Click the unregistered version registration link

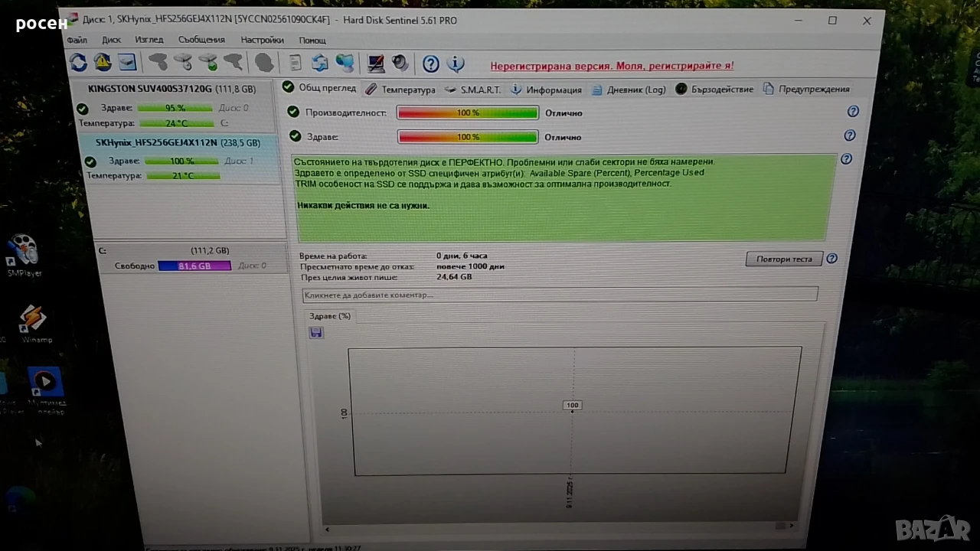[612, 66]
